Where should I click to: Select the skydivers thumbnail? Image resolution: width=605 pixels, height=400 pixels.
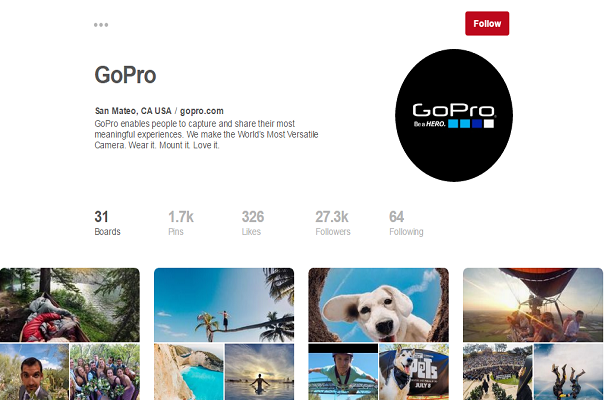point(568,372)
